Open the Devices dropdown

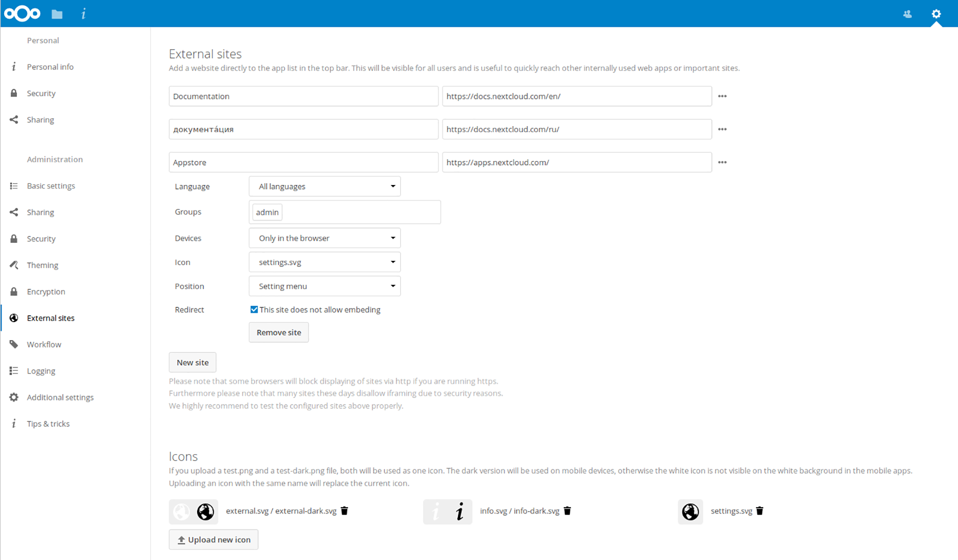(x=324, y=238)
